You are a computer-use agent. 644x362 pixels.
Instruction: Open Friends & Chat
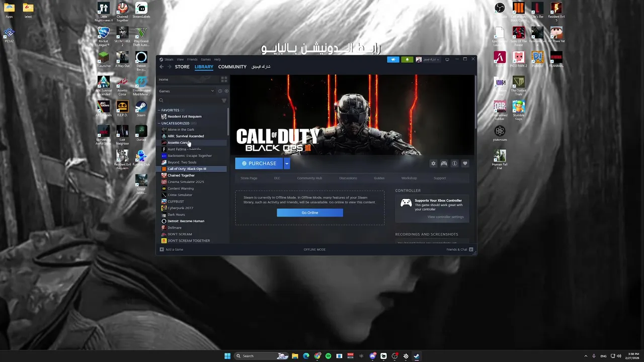460,249
